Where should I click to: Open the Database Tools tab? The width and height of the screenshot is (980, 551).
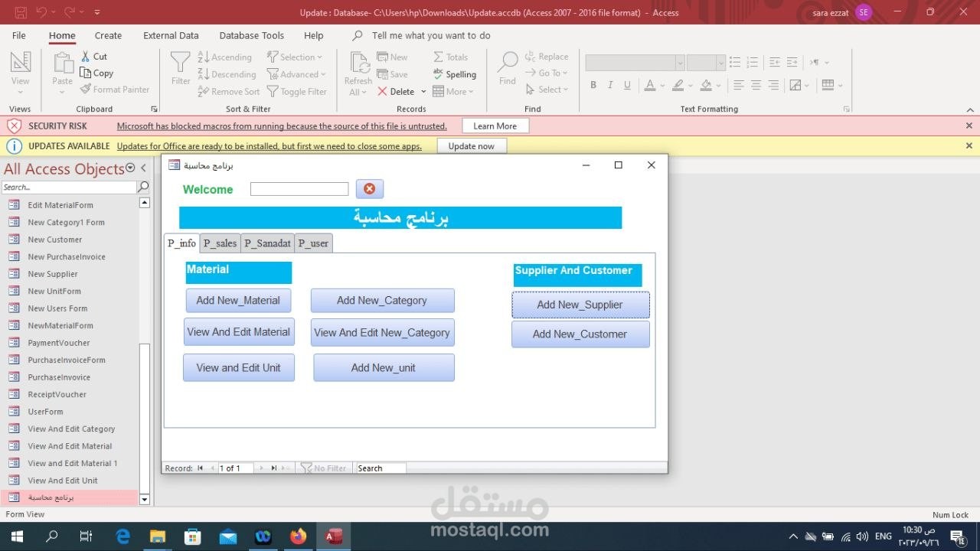[x=251, y=35]
